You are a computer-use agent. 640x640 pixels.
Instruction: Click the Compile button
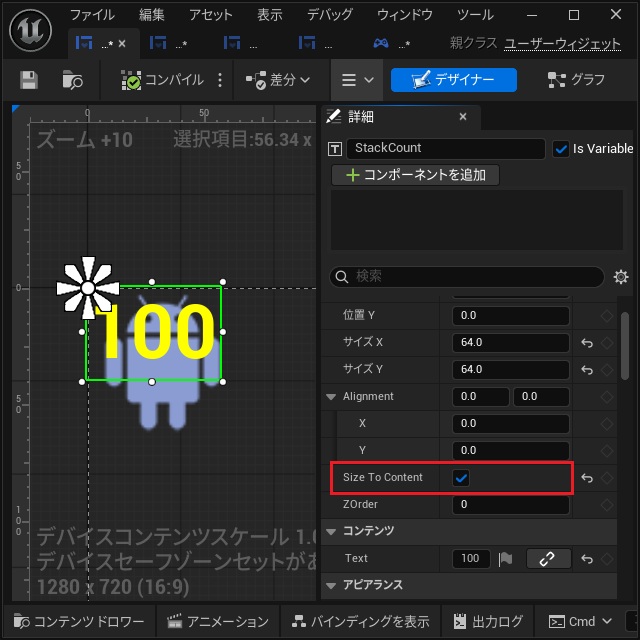[162, 80]
